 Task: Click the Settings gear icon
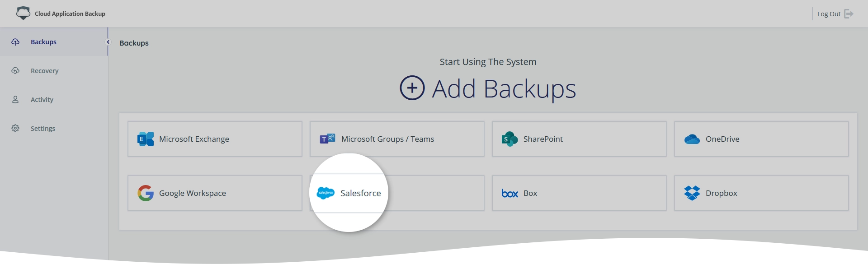coord(15,129)
